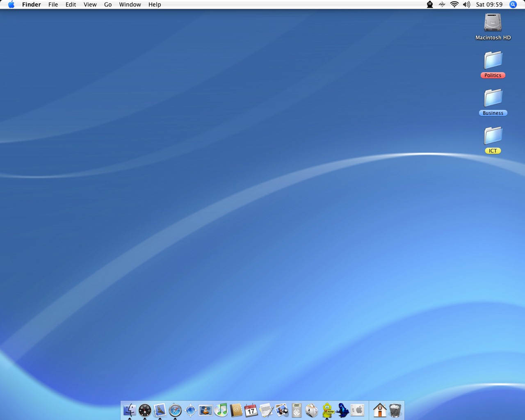Open the Trash in the Dock
Screen dimensions: 525x420
pos(395,410)
